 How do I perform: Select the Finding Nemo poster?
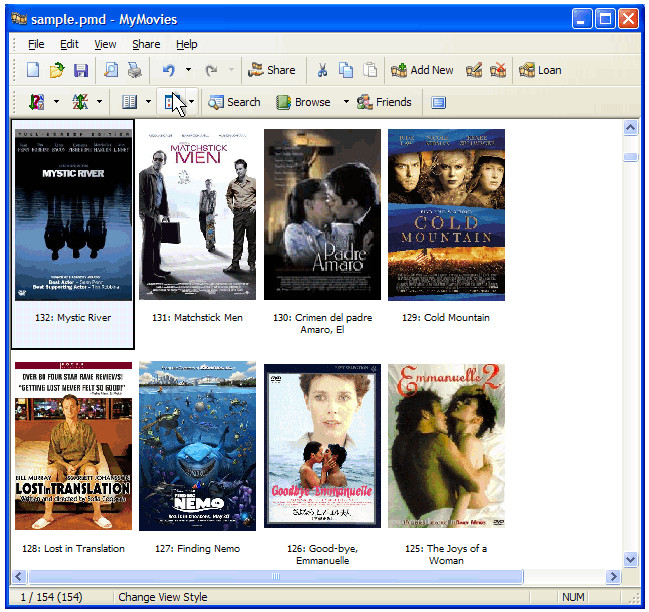point(197,446)
